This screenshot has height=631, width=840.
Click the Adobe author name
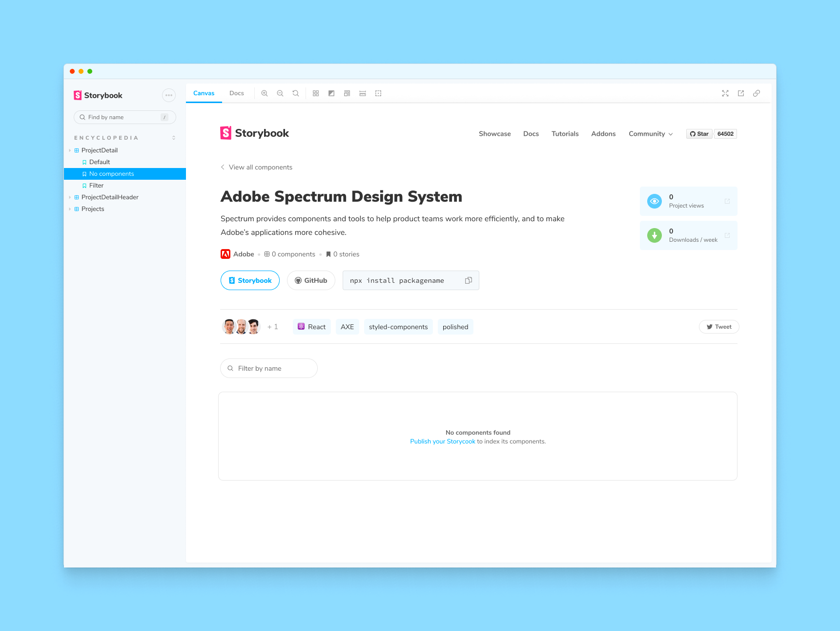244,254
